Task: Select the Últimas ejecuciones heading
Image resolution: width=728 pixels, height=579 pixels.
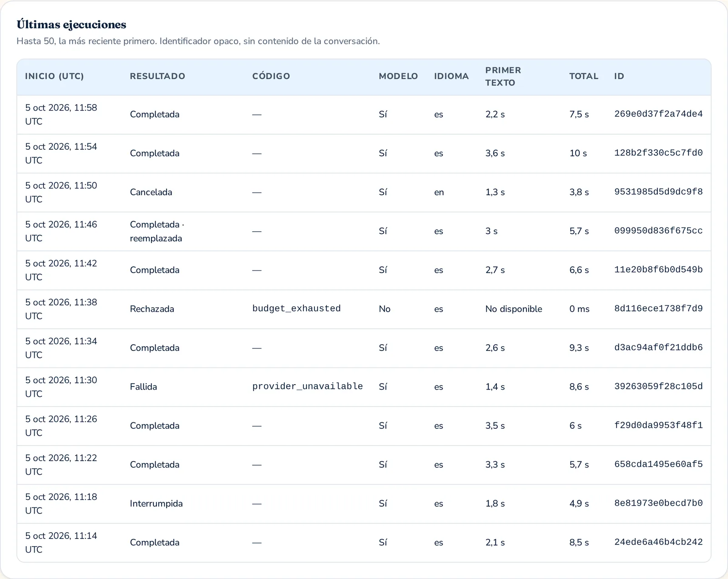Action: click(71, 25)
